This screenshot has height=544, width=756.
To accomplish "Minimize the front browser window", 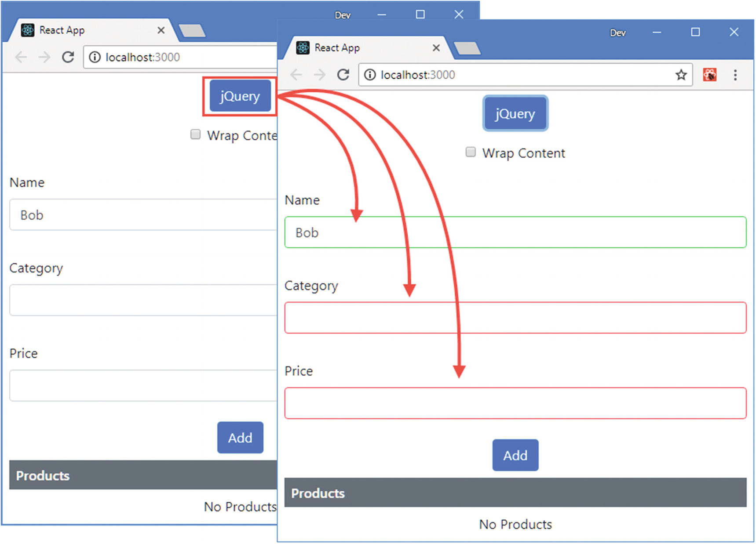I will (657, 32).
